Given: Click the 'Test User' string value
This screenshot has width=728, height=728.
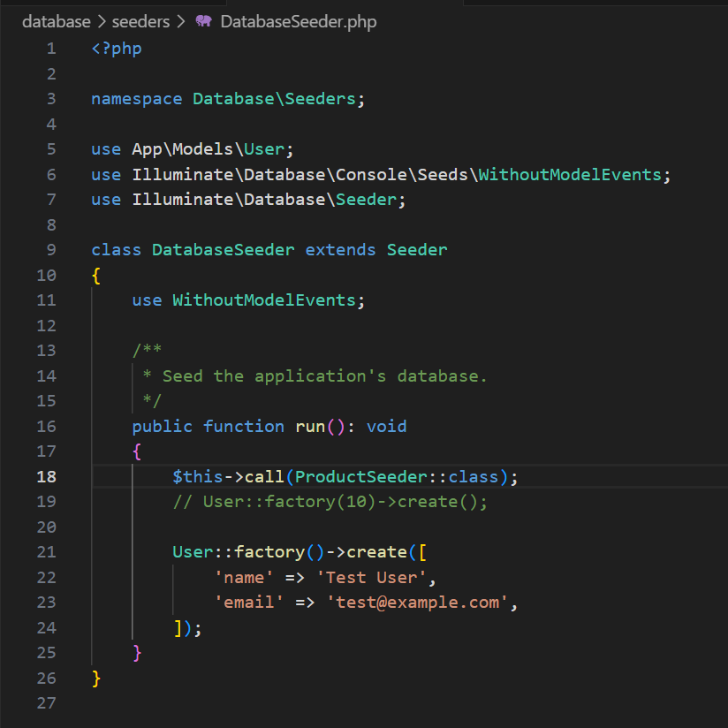Looking at the screenshot, I should 371,577.
